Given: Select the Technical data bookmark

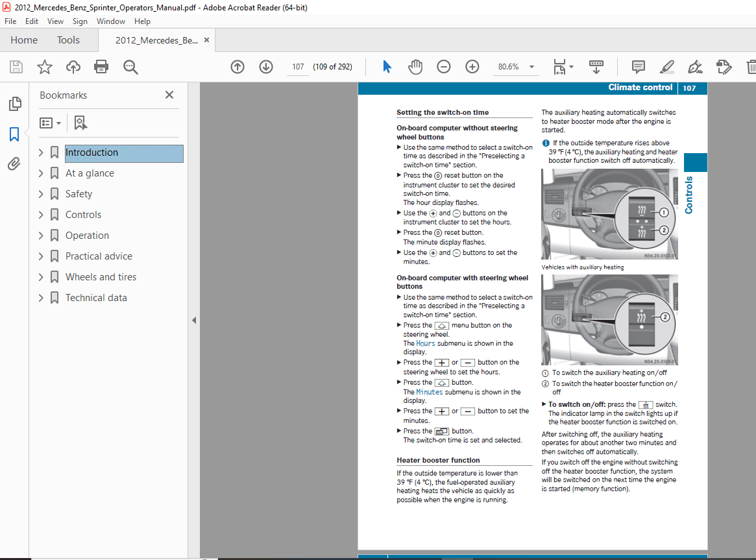Looking at the screenshot, I should [x=95, y=297].
